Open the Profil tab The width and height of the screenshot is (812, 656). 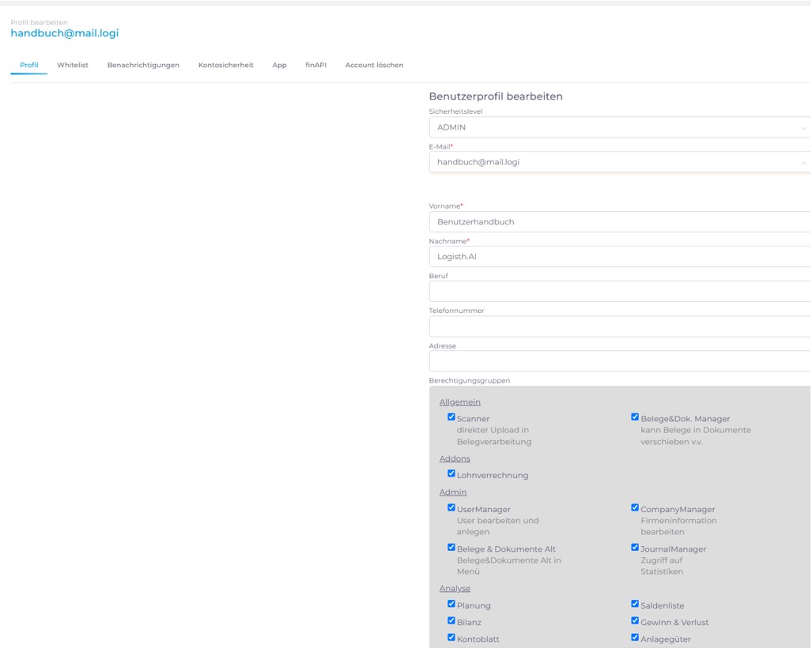pos(29,66)
